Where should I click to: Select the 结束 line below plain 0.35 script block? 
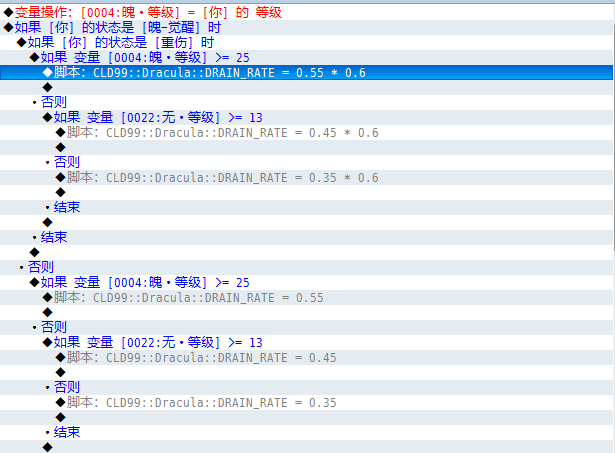click(x=306, y=433)
